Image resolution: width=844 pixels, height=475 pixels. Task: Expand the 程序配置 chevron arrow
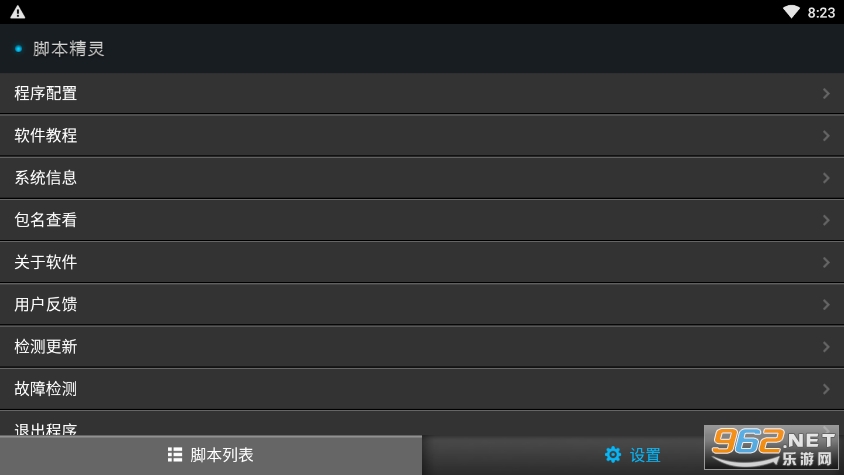(x=826, y=94)
